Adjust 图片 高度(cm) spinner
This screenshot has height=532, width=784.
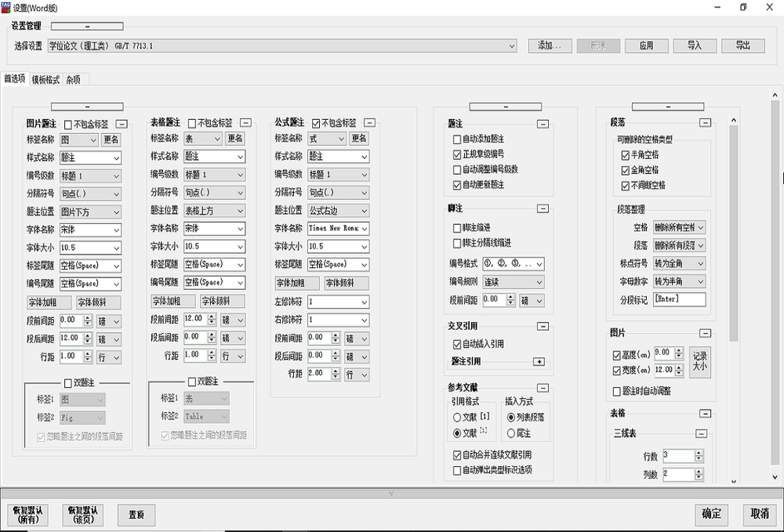[x=679, y=353]
